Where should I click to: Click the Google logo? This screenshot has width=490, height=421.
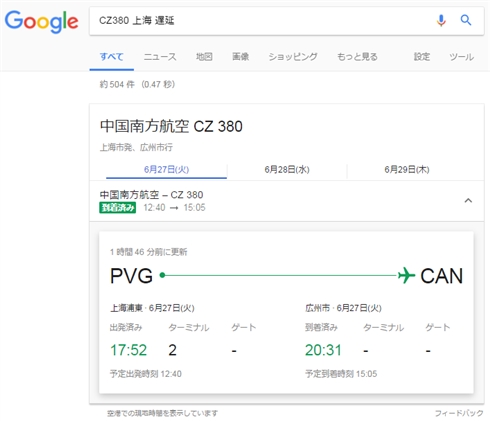(x=41, y=21)
